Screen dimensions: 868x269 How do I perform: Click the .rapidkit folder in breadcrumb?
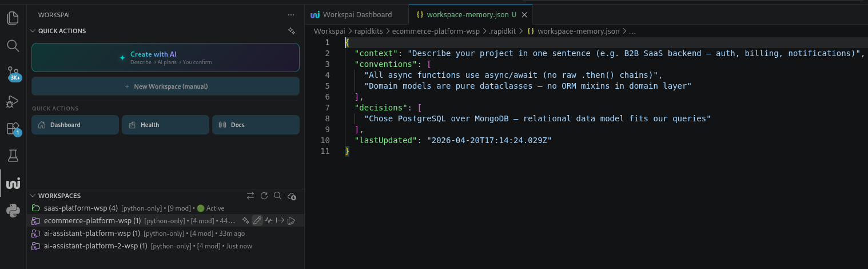(x=503, y=31)
